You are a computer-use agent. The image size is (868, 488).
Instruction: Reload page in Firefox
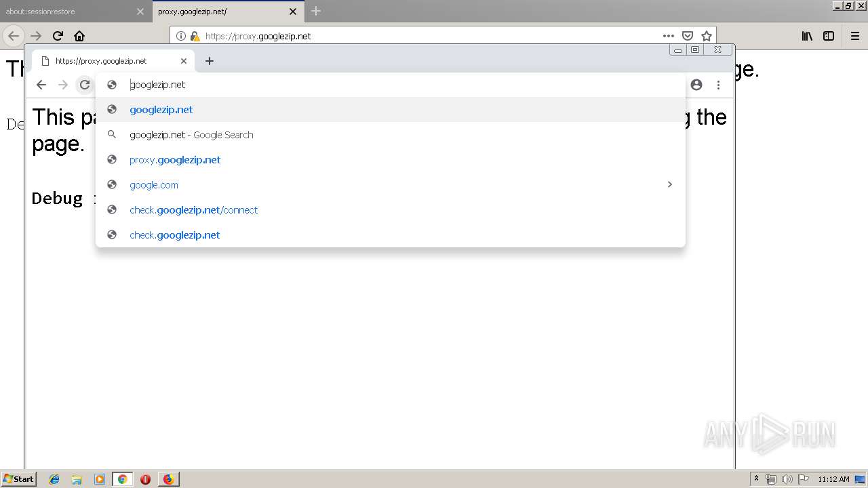(x=58, y=36)
